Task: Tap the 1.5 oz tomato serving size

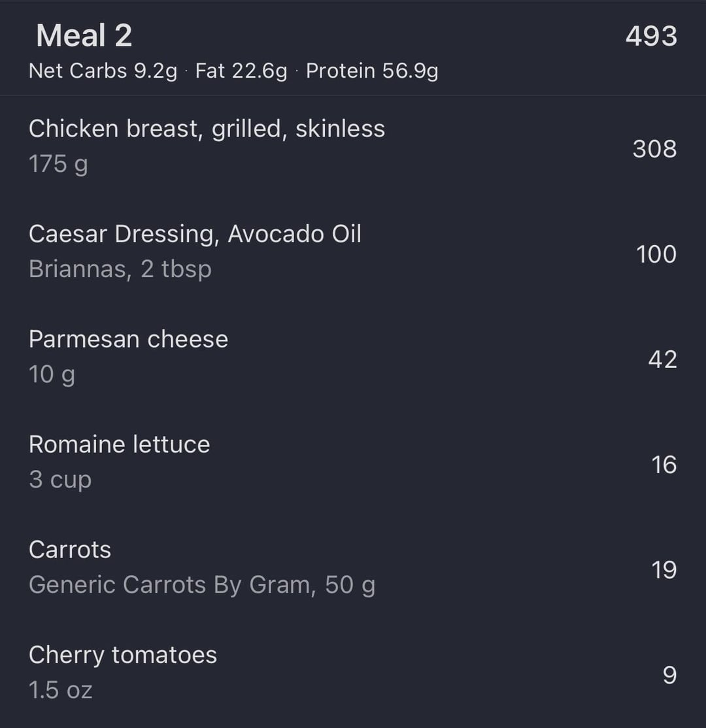Action: (61, 690)
